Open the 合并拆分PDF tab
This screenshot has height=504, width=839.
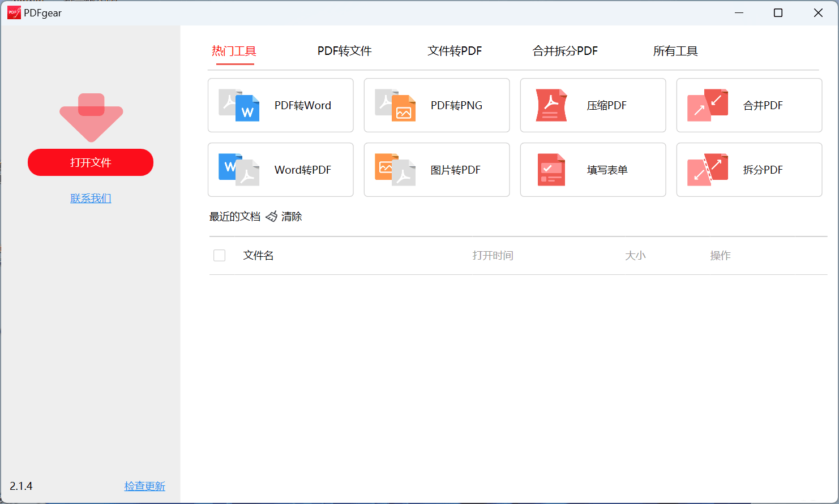click(565, 51)
